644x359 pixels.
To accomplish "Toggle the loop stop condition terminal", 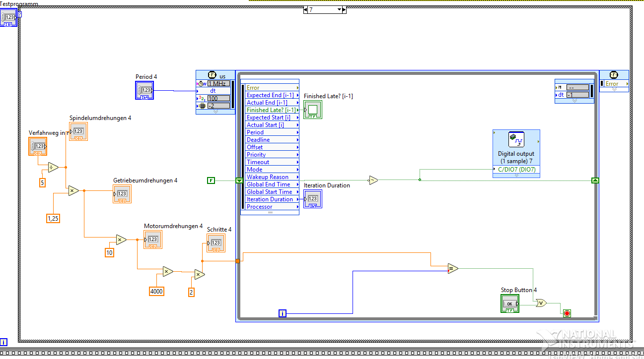I will [x=567, y=313].
